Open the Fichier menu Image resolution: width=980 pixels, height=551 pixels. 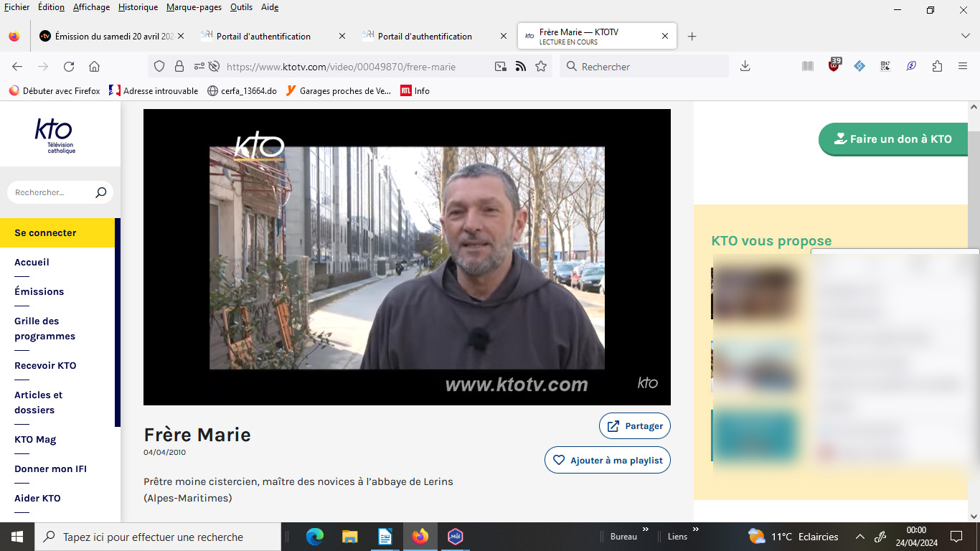coord(17,7)
